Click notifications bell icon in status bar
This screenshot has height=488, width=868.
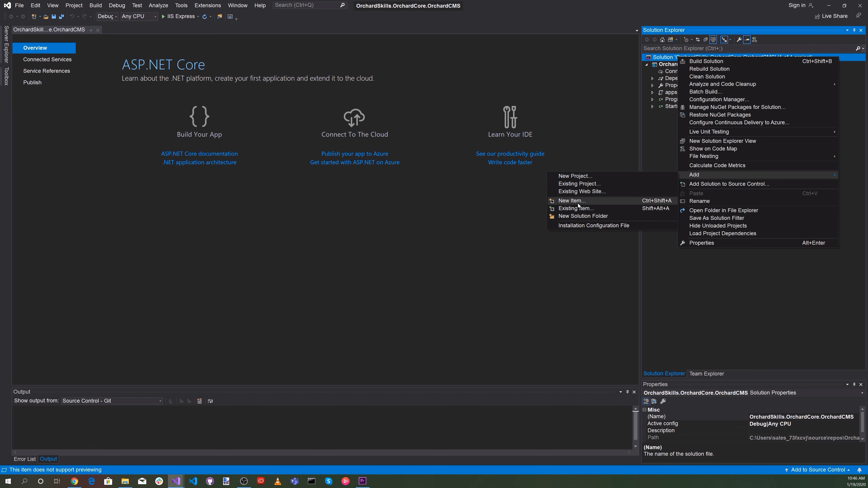point(859,470)
